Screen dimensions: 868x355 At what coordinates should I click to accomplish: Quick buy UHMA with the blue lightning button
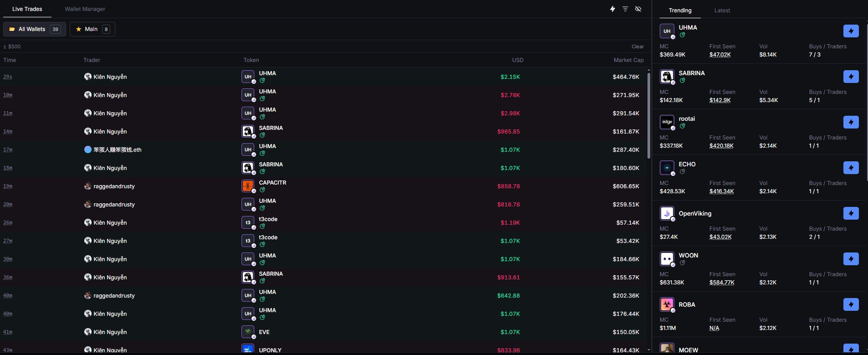[x=851, y=31]
